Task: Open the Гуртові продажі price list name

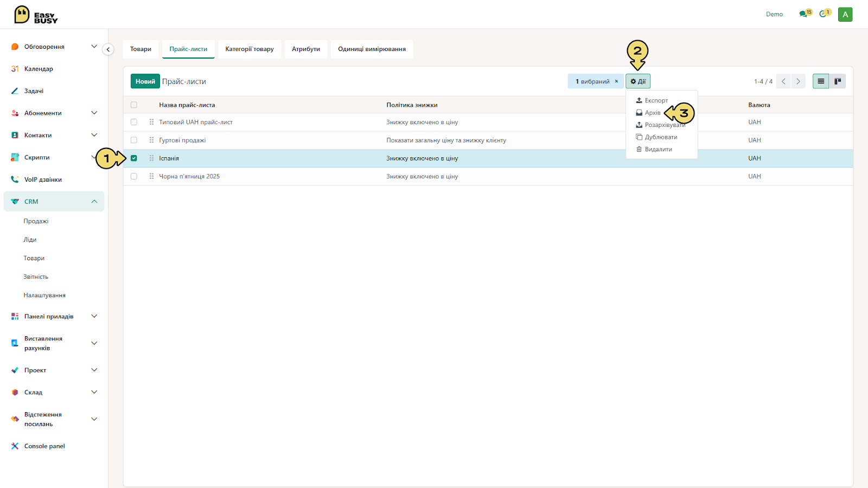Action: pos(182,140)
